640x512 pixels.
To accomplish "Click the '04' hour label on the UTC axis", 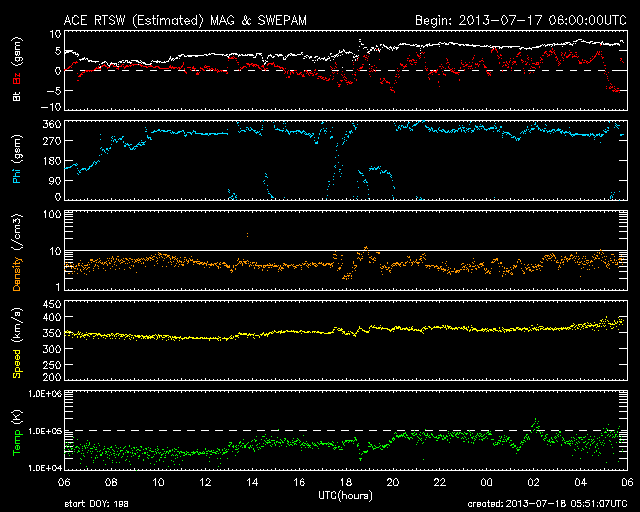I will [x=580, y=482].
